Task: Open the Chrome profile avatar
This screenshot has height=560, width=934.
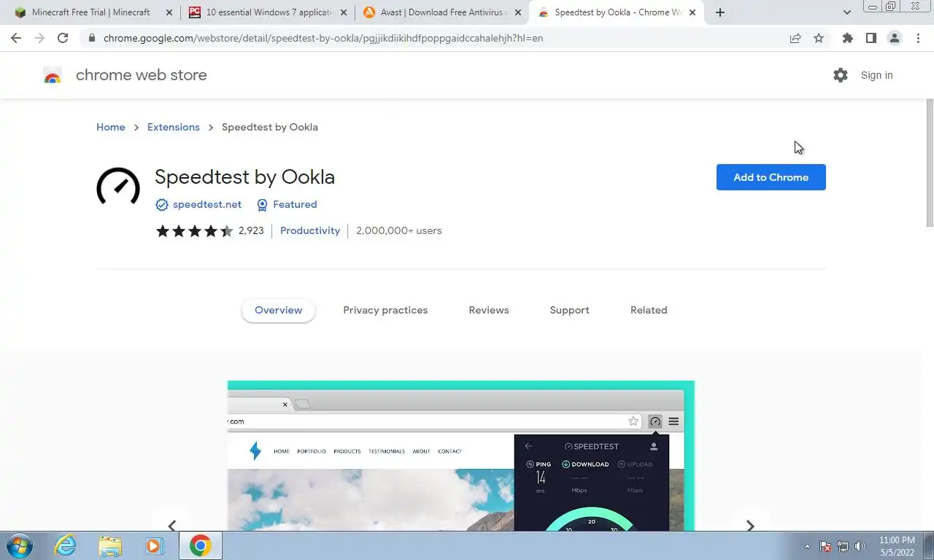Action: click(894, 38)
